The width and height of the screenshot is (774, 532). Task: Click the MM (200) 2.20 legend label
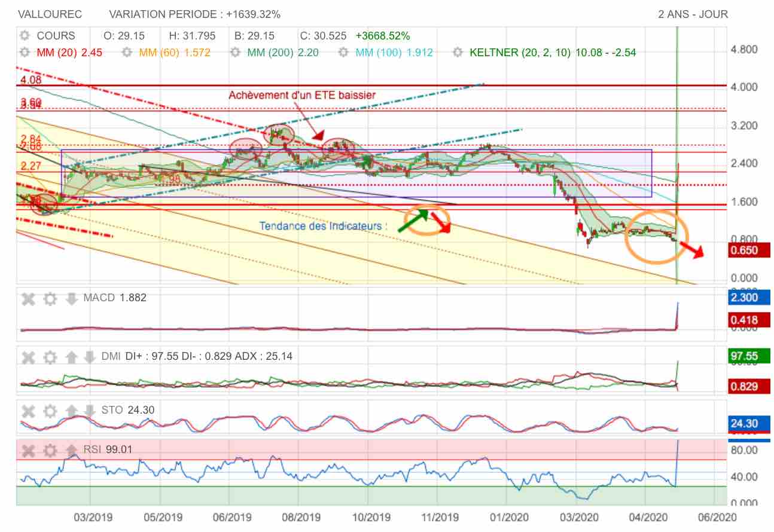point(283,53)
